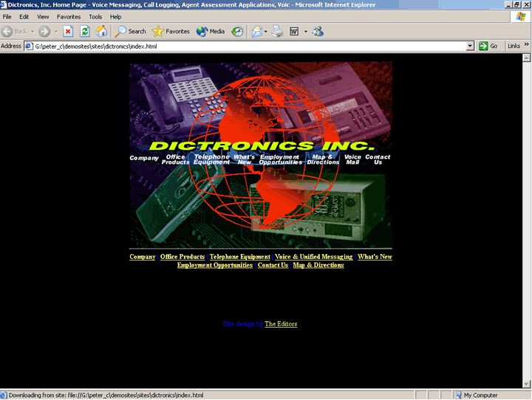Open Employment Opportunities text link
Image resolution: width=532 pixels, height=400 pixels.
click(x=215, y=265)
